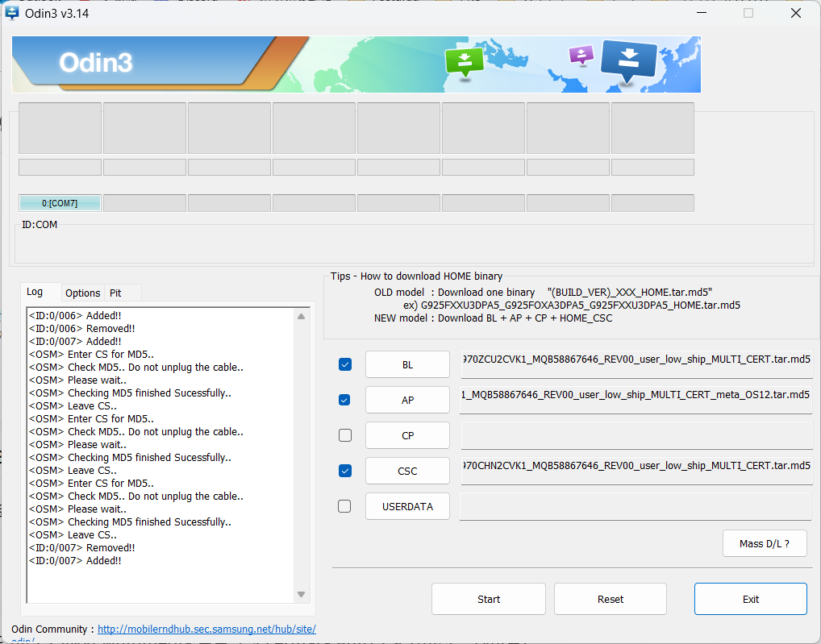Uncheck the AP checkbox

coord(344,400)
